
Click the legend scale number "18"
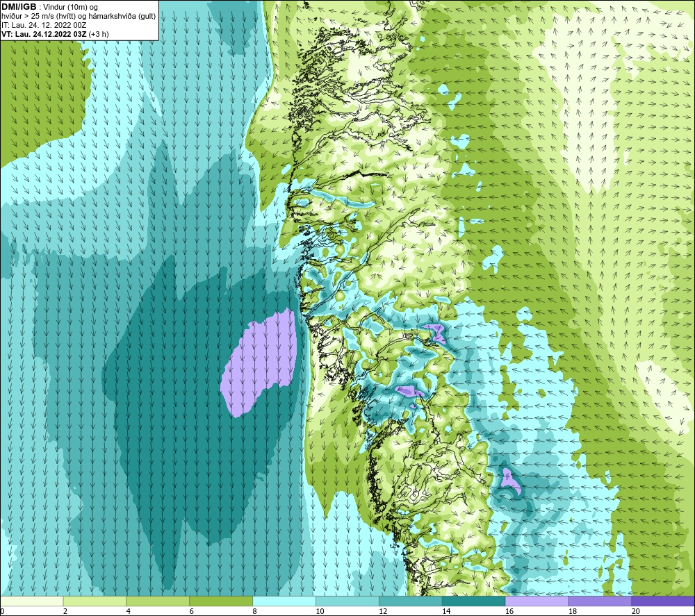coord(572,611)
